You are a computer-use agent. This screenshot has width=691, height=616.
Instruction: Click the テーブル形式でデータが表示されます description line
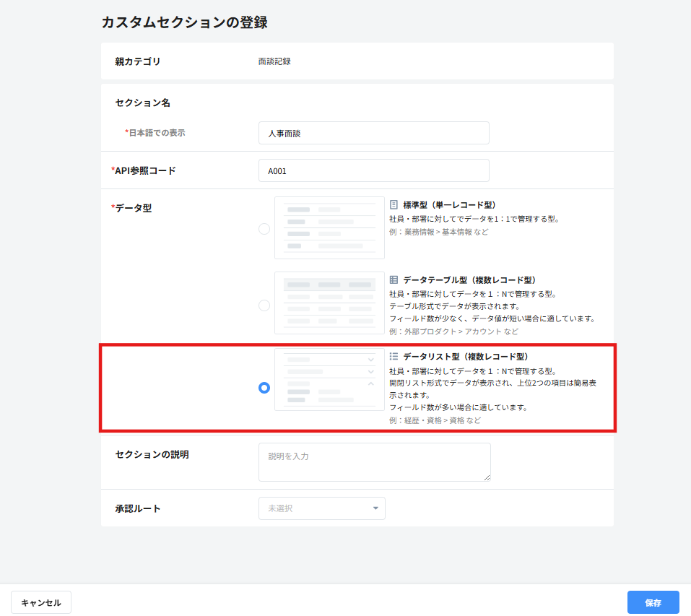455,306
